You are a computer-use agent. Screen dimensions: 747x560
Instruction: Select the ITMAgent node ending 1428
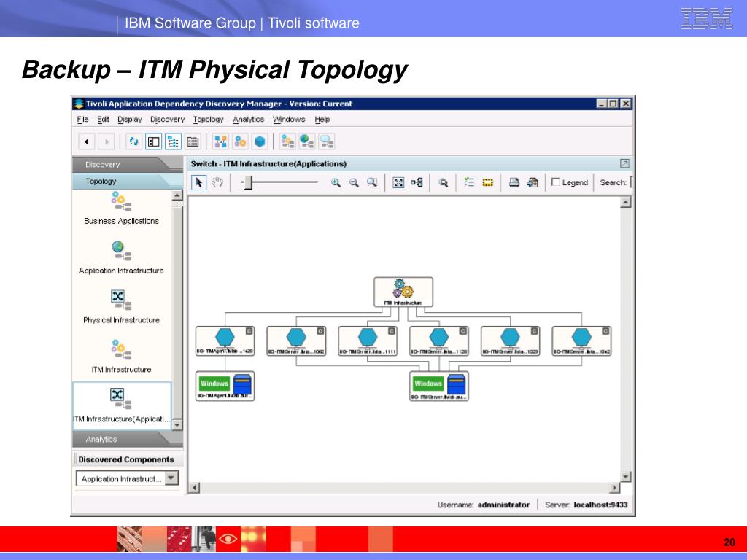tap(225, 341)
